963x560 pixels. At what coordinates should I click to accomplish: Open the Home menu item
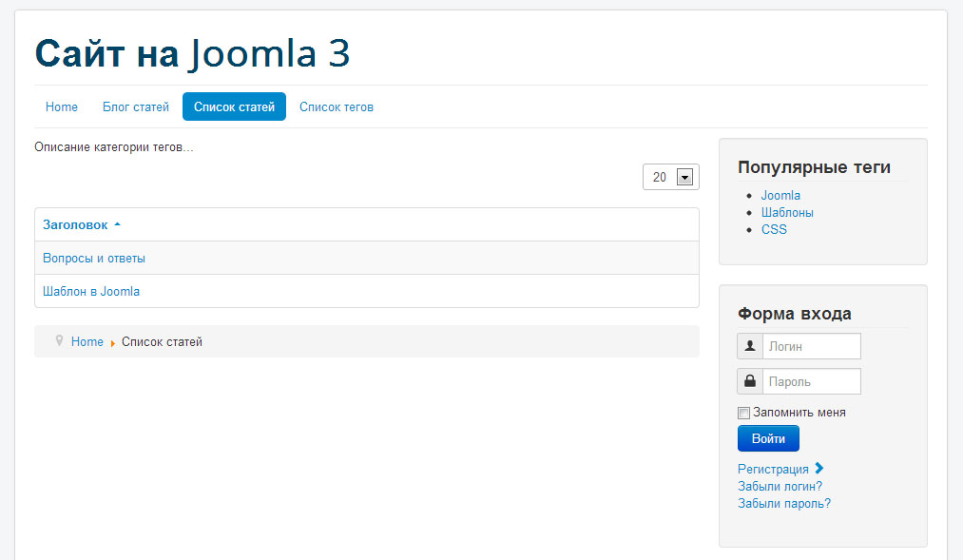tap(62, 106)
